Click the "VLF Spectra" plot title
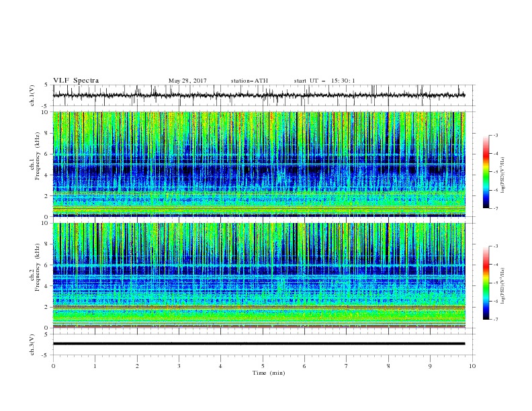Screen dimensions: 532x411 pos(76,81)
